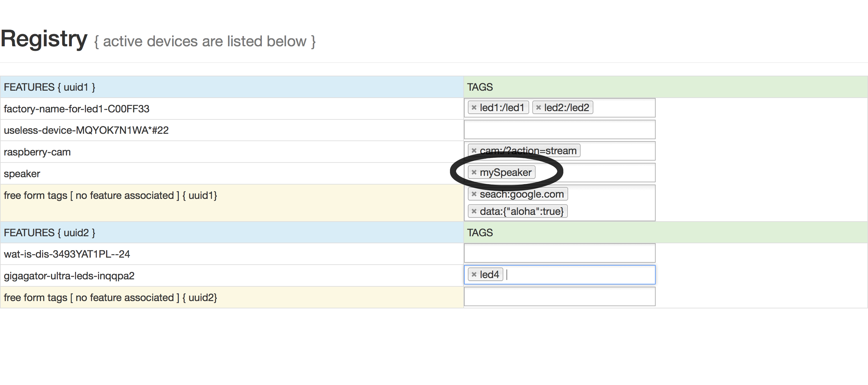
Task: Click the speaker feature name
Action: coord(22,174)
